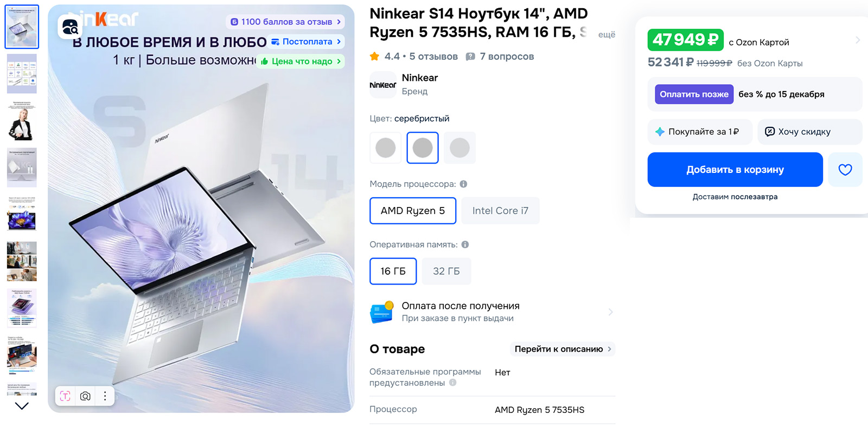The image size is (868, 433).
Task: Click info icon next to Модель процессора
Action: click(463, 184)
